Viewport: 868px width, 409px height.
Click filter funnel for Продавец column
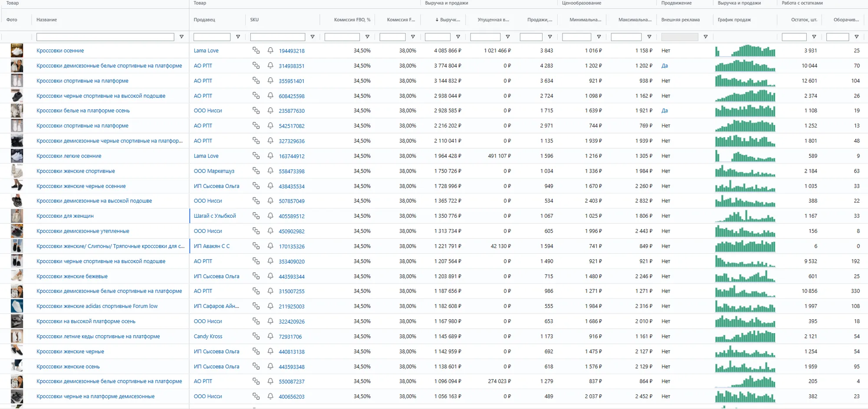(238, 37)
